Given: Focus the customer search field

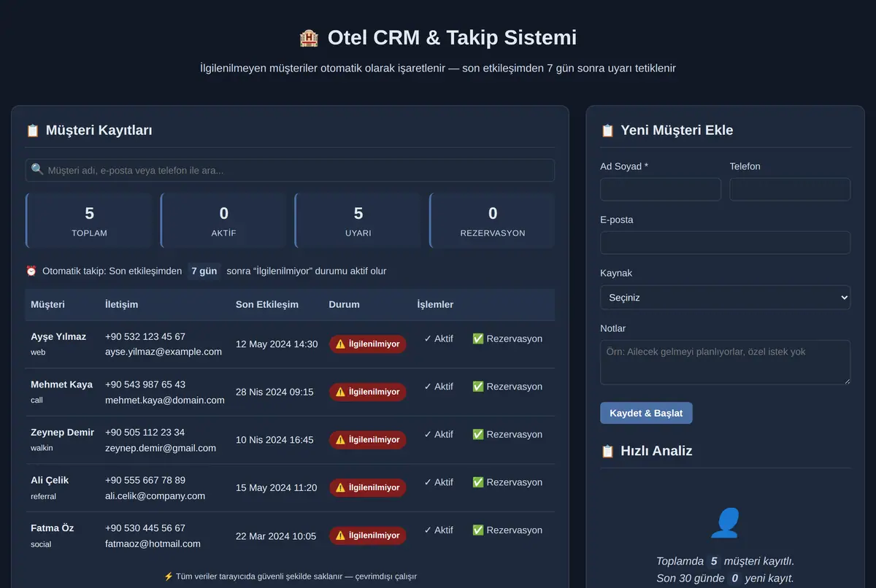Looking at the screenshot, I should [290, 170].
